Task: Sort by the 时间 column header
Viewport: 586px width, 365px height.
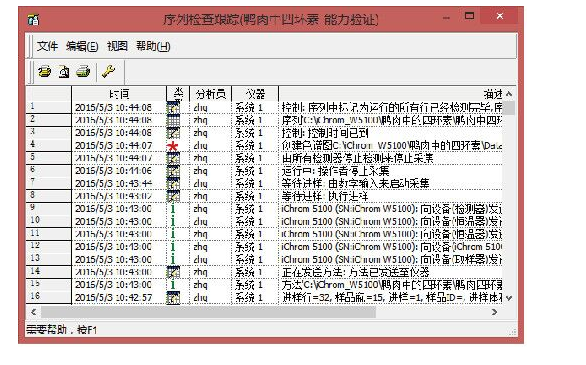Action: pyautogui.click(x=119, y=93)
